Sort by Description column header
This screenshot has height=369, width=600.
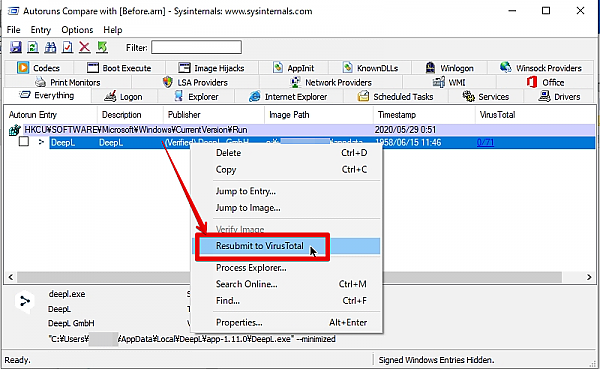130,115
